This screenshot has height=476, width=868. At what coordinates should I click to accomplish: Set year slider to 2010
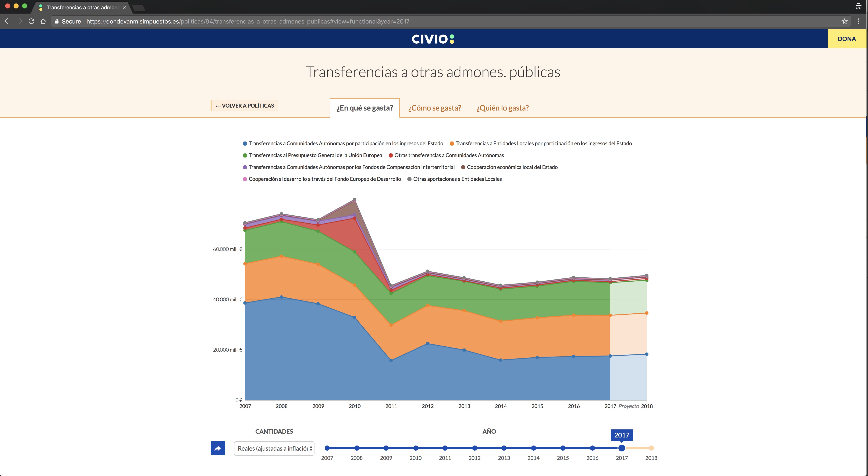pyautogui.click(x=416, y=448)
